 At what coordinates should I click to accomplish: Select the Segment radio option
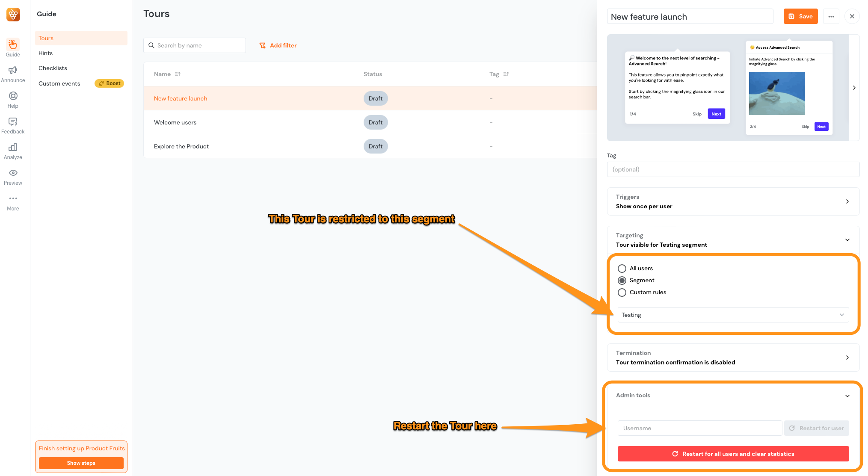[622, 281]
